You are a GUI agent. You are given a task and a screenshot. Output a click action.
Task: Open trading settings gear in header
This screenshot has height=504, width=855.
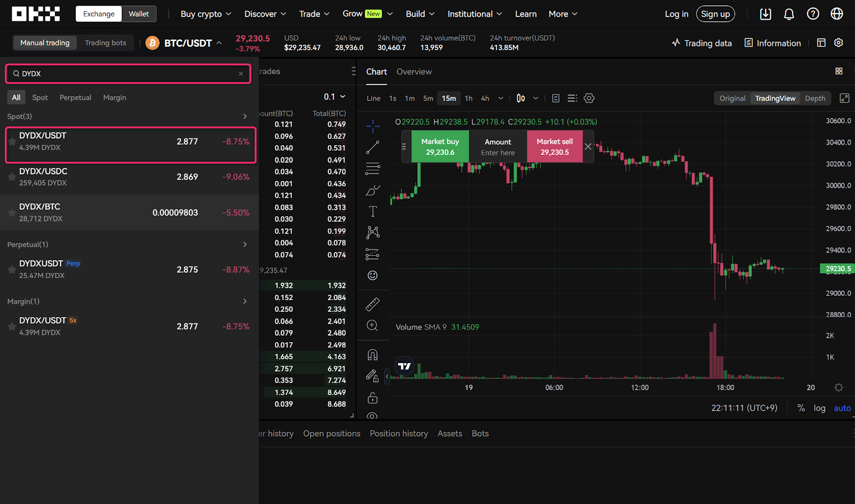(x=838, y=43)
